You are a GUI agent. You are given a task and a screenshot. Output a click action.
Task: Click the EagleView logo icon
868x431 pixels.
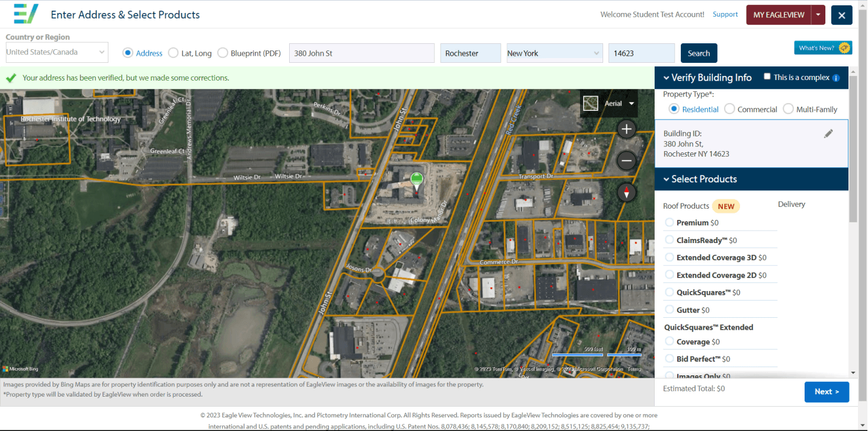[26, 14]
